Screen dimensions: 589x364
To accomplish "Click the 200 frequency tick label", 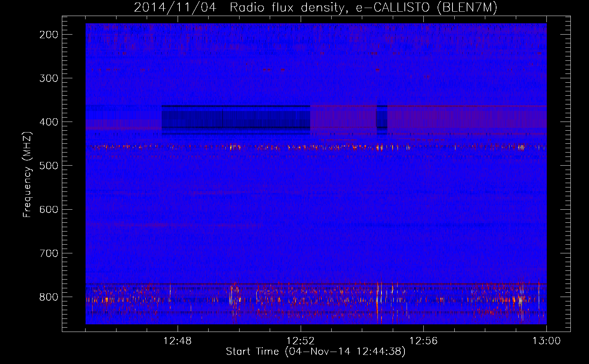I will coord(49,35).
